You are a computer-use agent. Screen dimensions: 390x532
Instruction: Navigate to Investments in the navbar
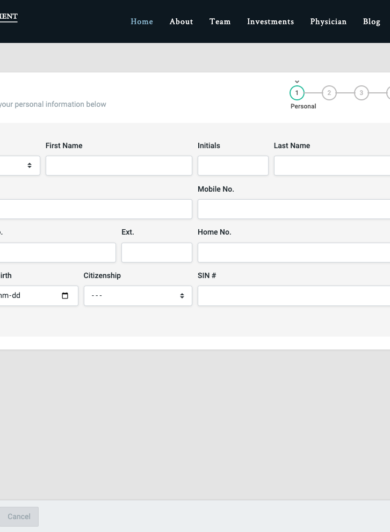point(271,21)
